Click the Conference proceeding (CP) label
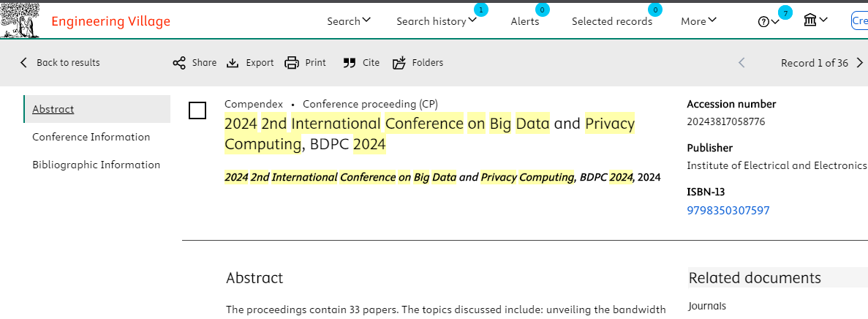The image size is (868, 319). click(x=370, y=104)
